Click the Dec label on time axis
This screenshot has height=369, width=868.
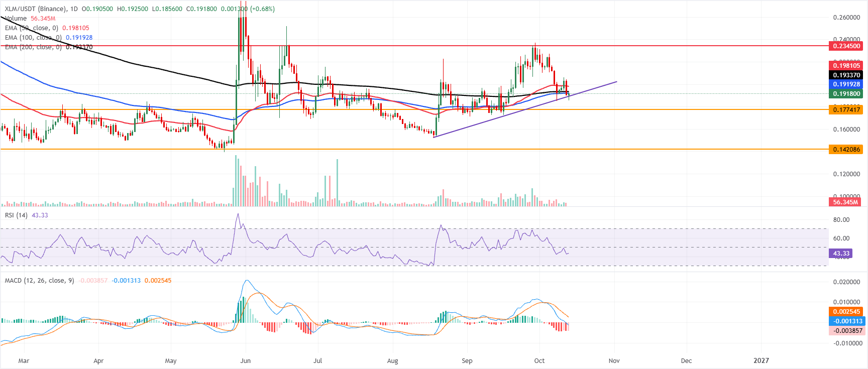(686, 361)
